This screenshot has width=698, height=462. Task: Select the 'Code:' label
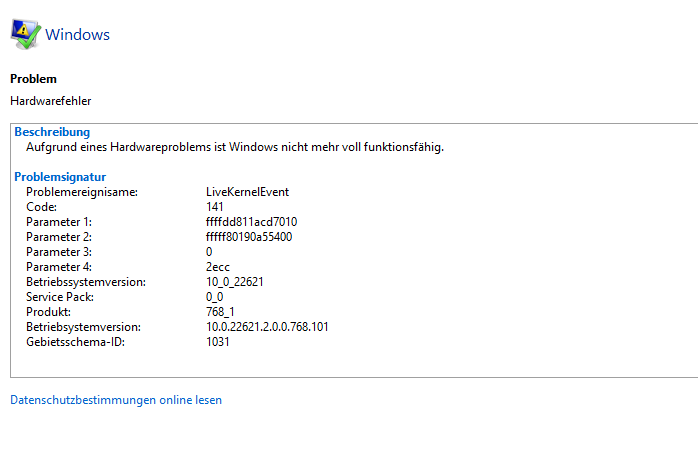[41, 207]
